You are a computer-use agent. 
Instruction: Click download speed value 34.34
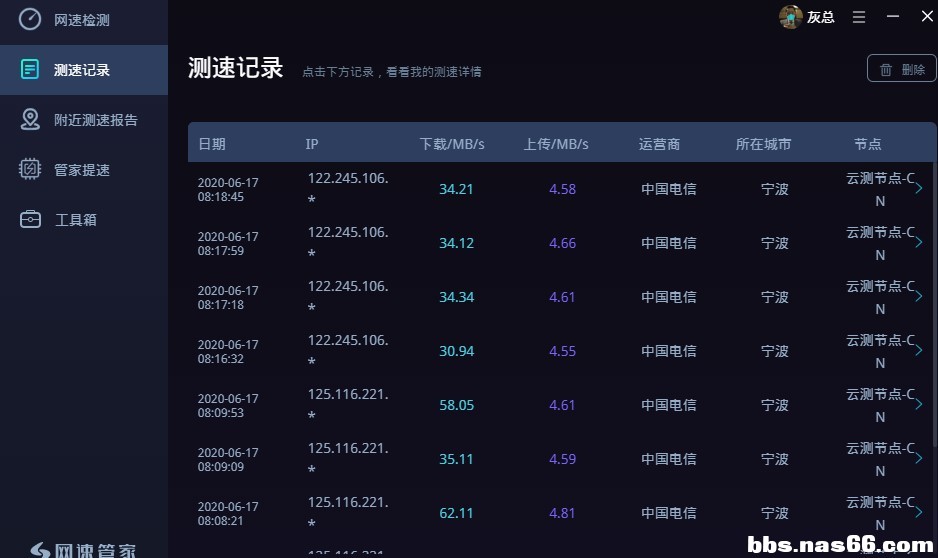click(456, 297)
